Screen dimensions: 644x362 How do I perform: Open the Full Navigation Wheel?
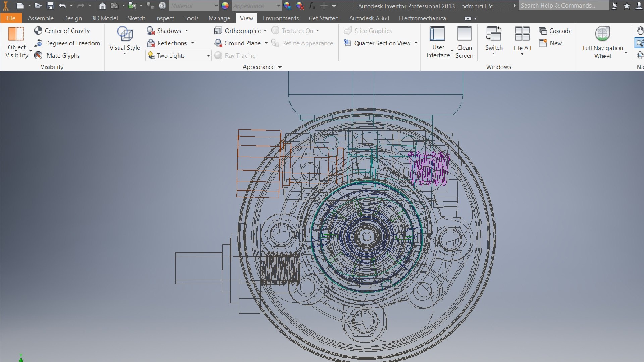603,43
